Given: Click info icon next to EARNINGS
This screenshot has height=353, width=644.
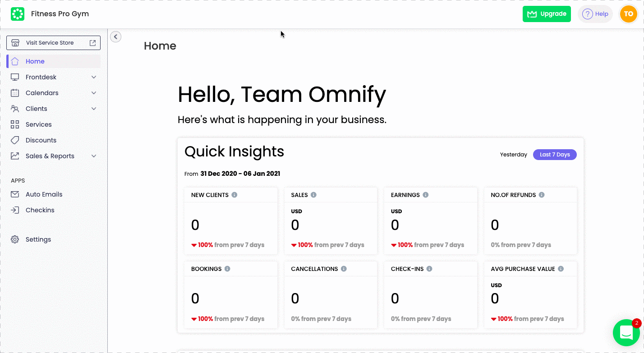Looking at the screenshot, I should pyautogui.click(x=425, y=195).
